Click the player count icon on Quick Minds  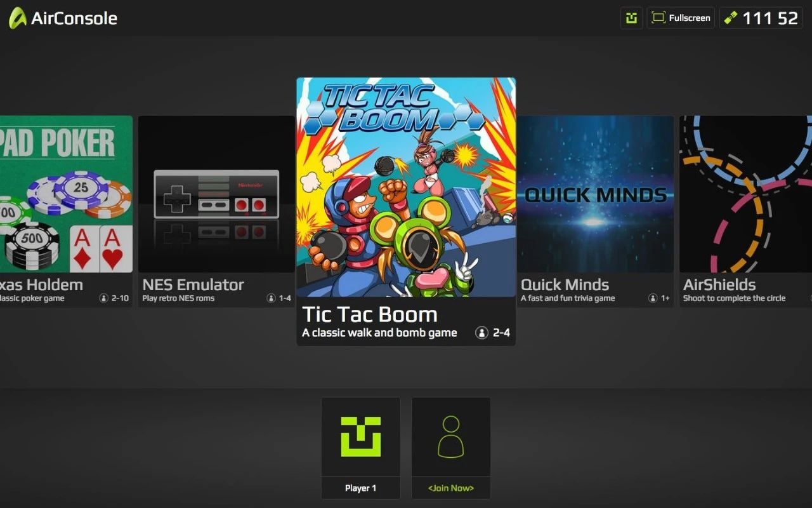click(653, 298)
